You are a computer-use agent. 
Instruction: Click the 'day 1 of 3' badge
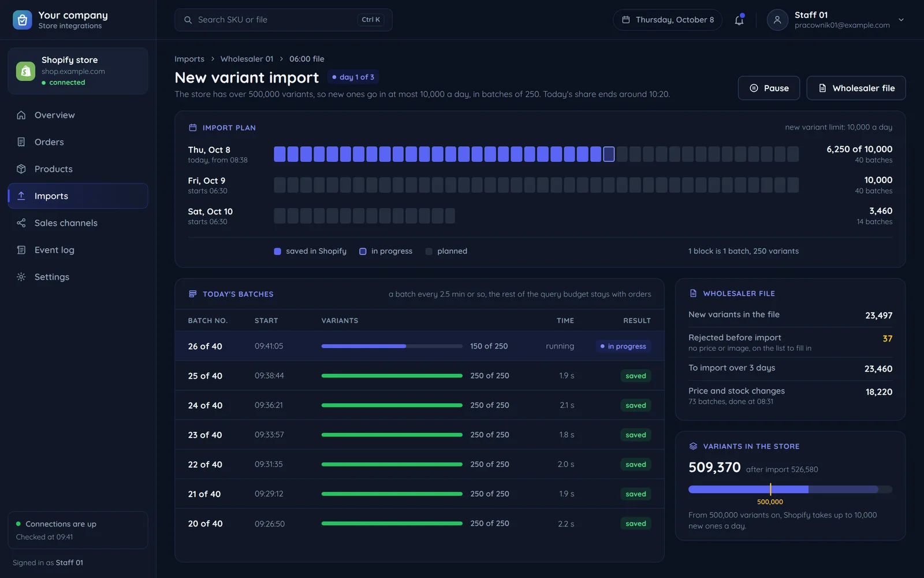coord(353,77)
